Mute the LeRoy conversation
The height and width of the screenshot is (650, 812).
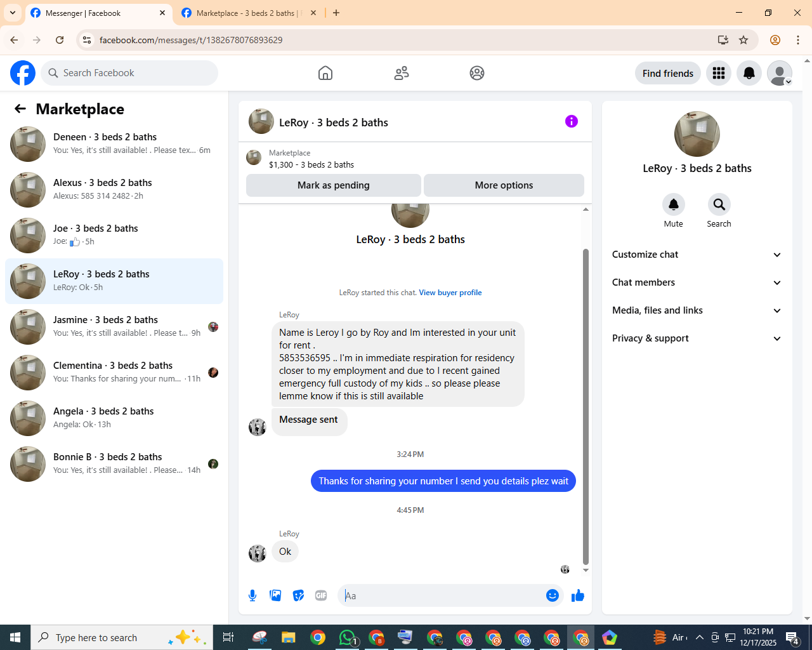click(674, 204)
